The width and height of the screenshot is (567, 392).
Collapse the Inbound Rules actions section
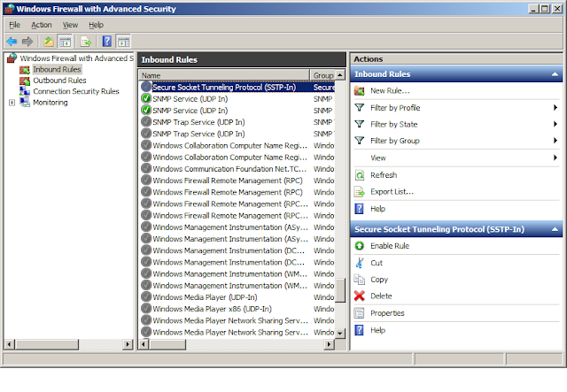coord(555,74)
